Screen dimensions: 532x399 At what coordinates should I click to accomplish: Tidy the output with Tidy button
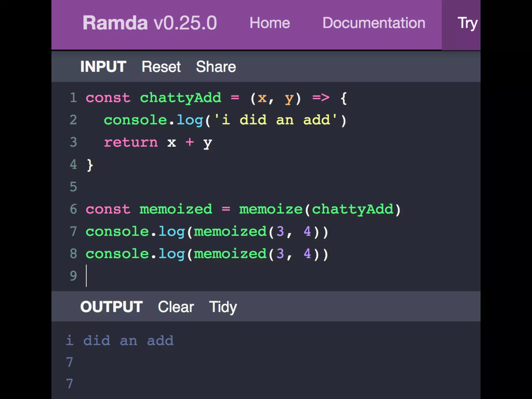pos(223,307)
